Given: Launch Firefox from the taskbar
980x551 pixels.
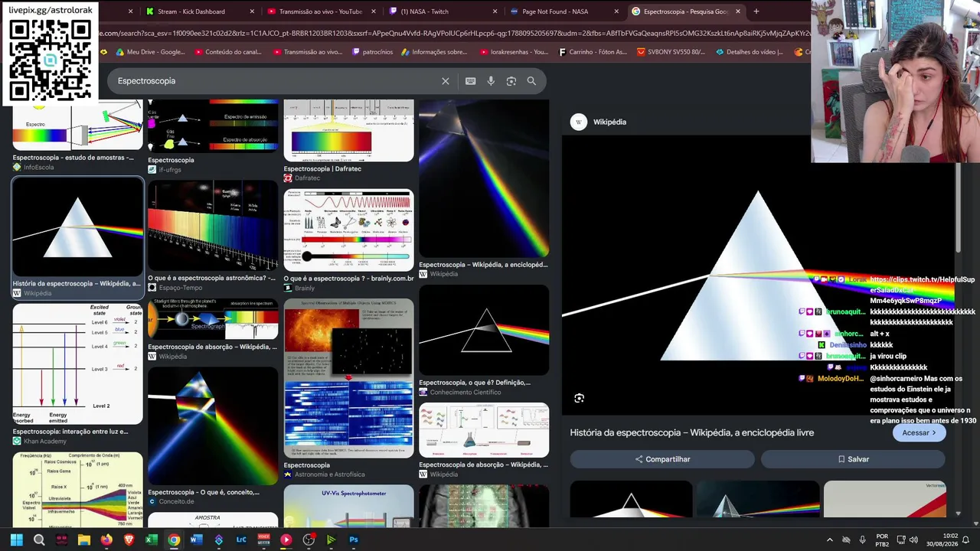Looking at the screenshot, I should pyautogui.click(x=106, y=540).
